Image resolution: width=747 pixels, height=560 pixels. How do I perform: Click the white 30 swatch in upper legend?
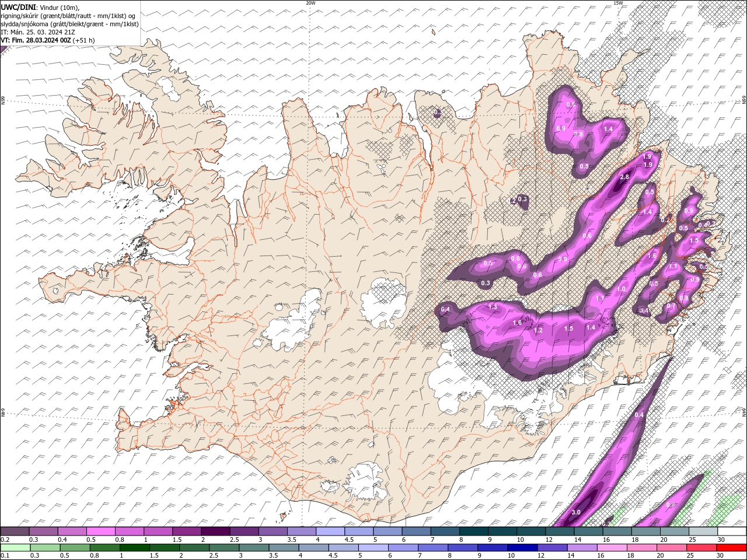point(732,531)
